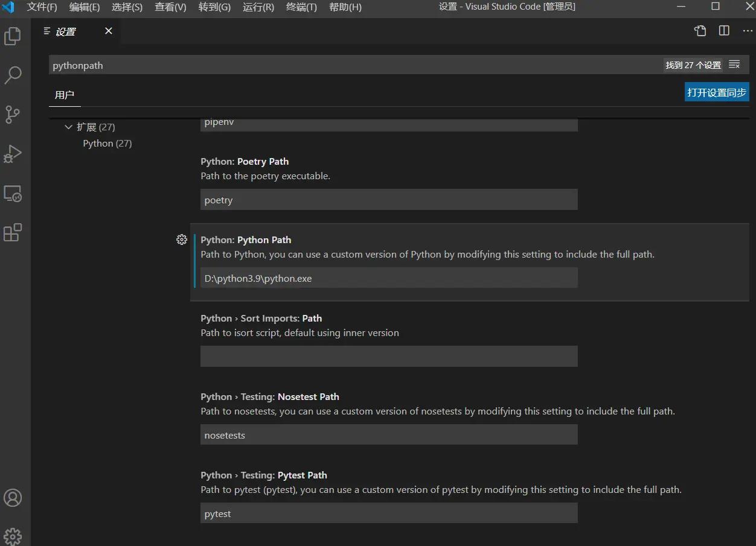This screenshot has width=756, height=546.
Task: Click the 设置 tab list icon
Action: [47, 31]
